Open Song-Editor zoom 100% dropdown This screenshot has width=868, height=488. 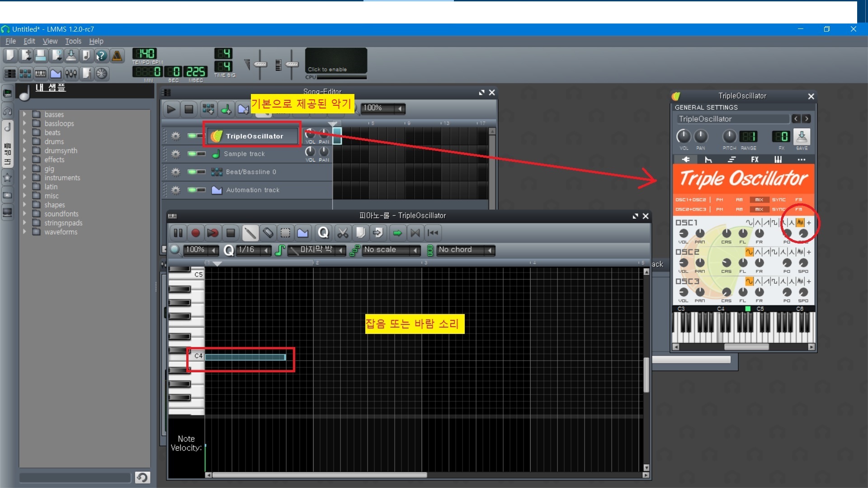tap(383, 108)
